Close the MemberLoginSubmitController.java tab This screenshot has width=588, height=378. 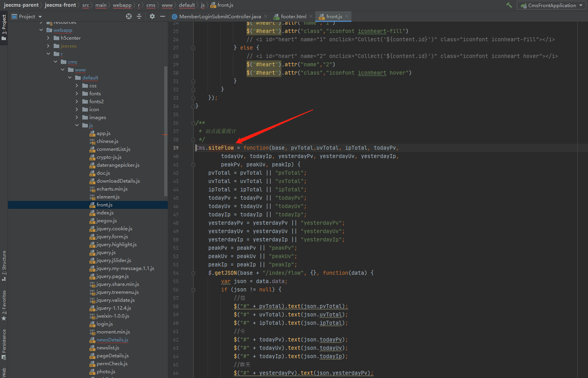click(x=266, y=16)
